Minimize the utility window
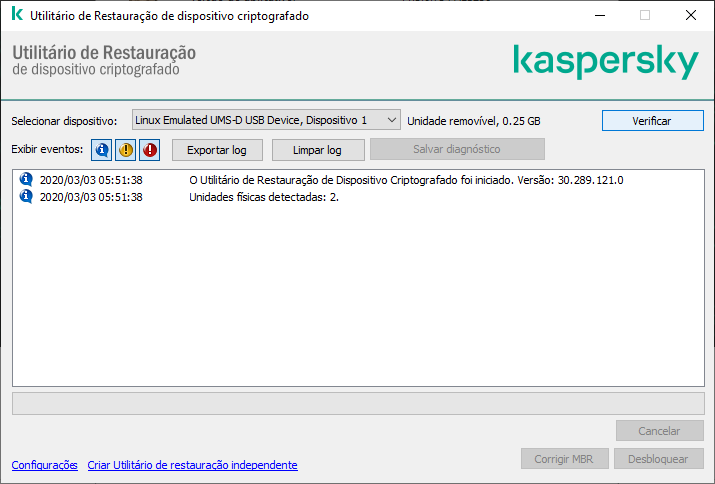715x484 pixels. [x=600, y=16]
